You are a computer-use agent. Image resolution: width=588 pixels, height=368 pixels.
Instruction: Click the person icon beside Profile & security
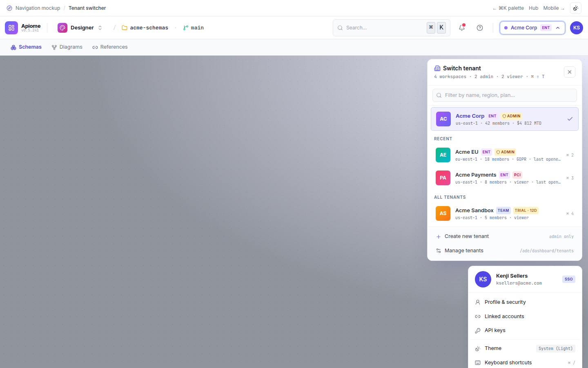(478, 302)
